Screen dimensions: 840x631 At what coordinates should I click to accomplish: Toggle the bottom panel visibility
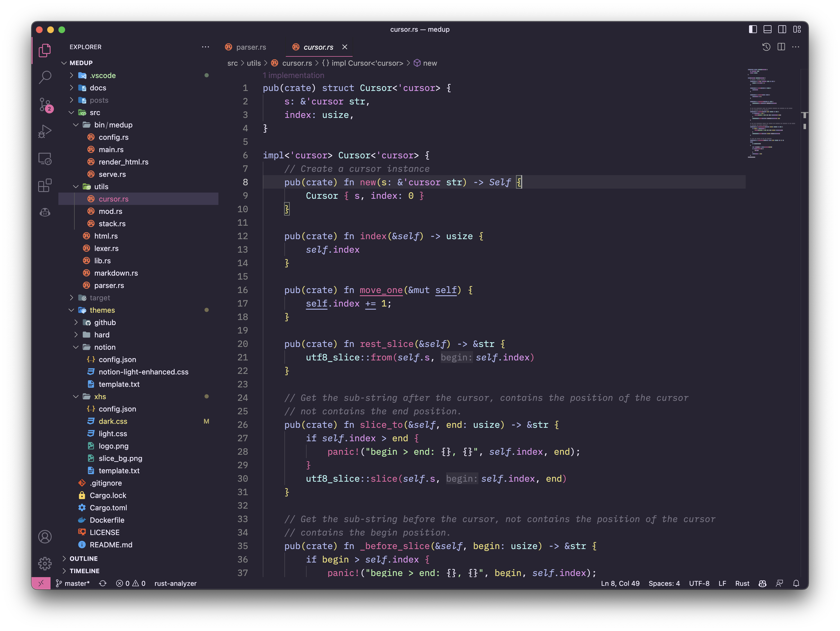click(x=768, y=29)
